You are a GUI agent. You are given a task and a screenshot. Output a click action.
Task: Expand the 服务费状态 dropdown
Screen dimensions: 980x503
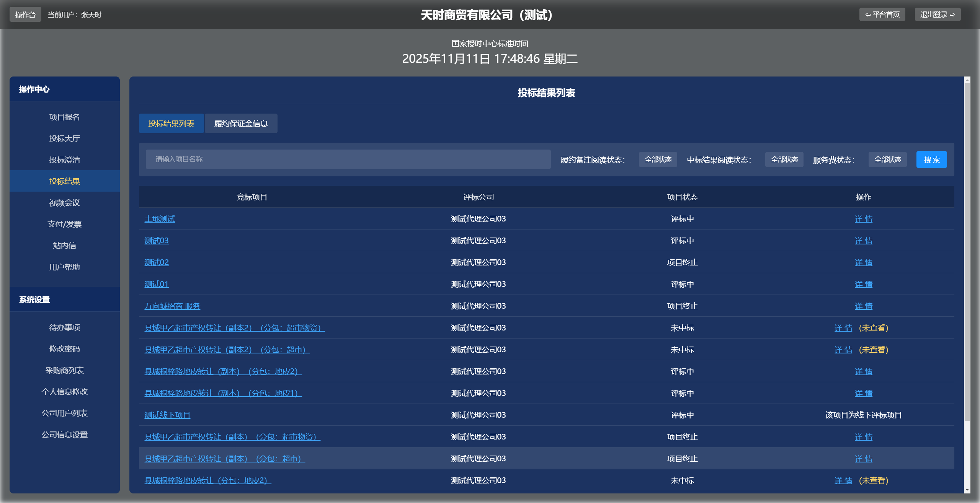[x=887, y=160]
